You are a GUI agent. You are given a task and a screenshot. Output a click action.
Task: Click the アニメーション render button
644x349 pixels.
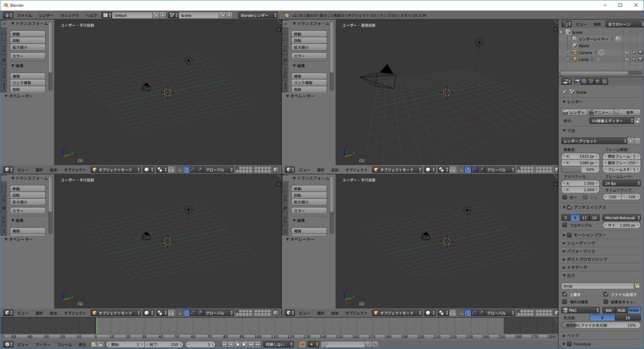click(600, 112)
